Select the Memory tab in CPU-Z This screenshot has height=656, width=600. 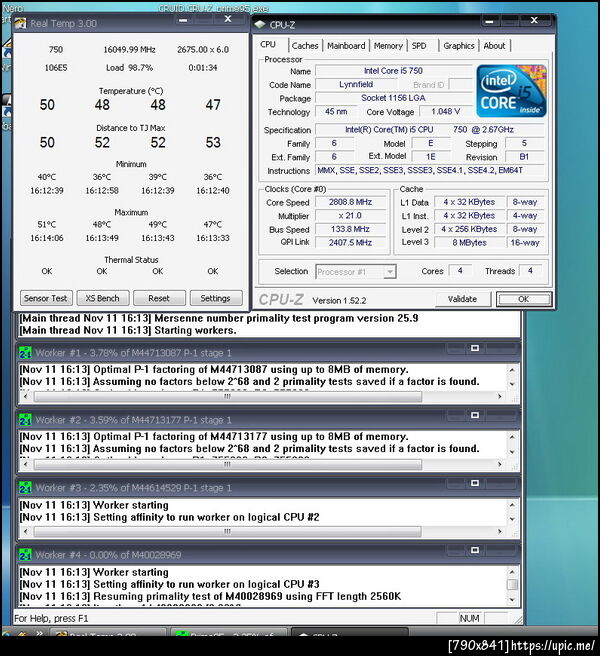[x=388, y=46]
